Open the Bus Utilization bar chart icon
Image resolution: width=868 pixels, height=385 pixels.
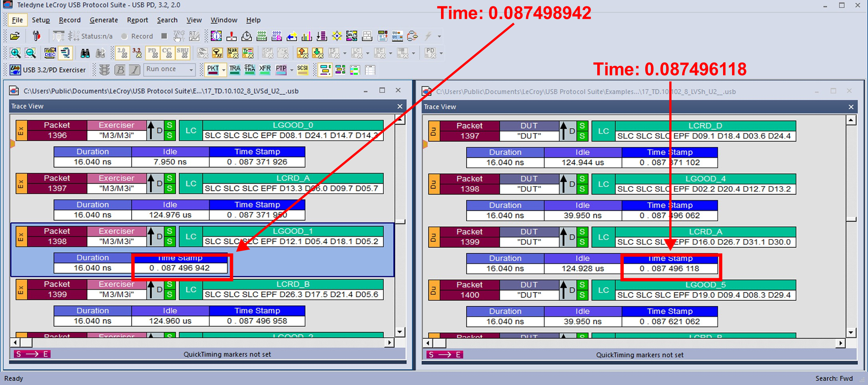click(x=307, y=36)
